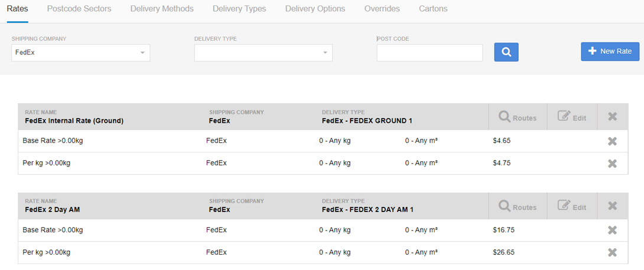
Task: Focus the Post Code input field
Action: click(x=430, y=53)
